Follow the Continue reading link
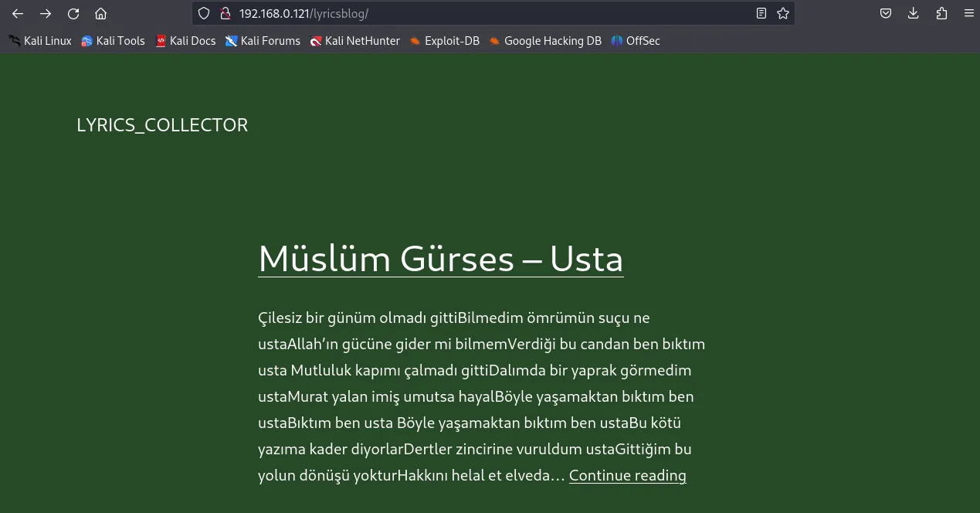 tap(628, 476)
